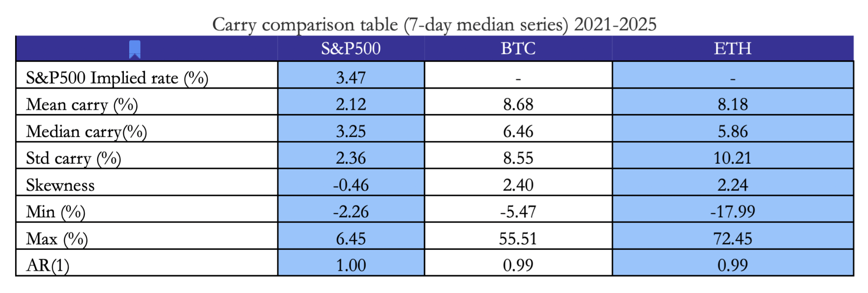868x293 pixels.
Task: Click the BTC maximum value 55.51
Action: pyautogui.click(x=518, y=239)
